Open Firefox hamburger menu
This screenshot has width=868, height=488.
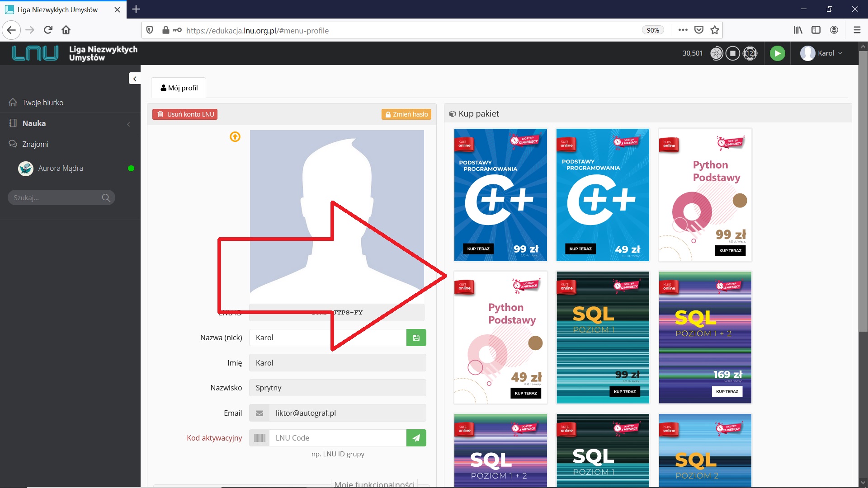[x=857, y=30]
